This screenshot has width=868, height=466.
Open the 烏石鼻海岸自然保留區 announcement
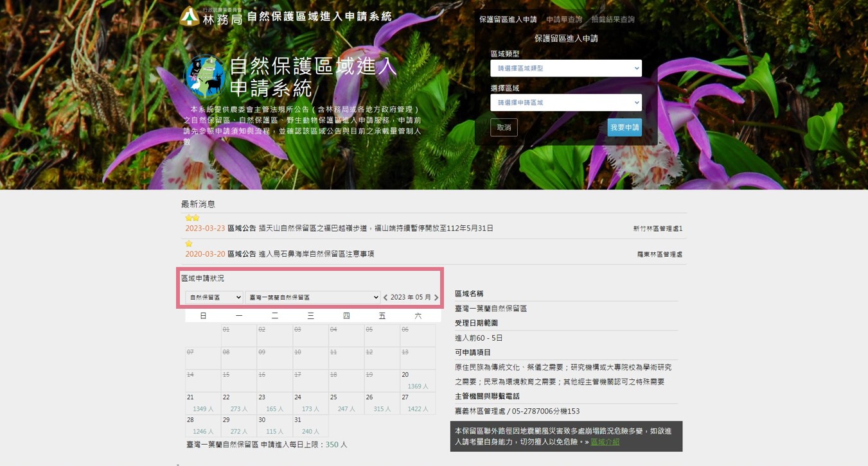point(316,254)
